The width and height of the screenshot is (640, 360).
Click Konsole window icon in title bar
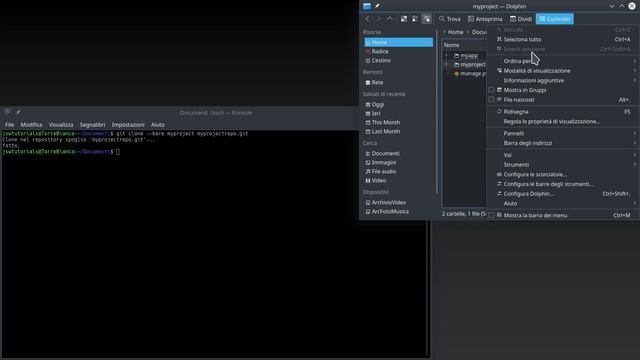click(7, 112)
